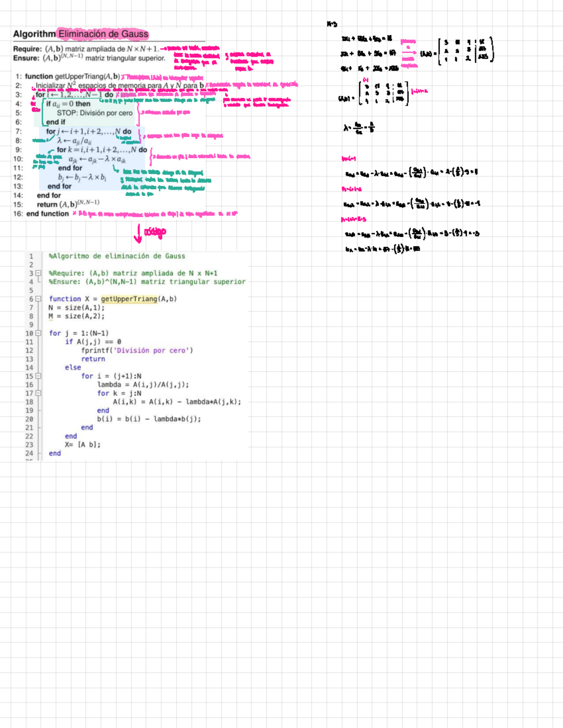
Task: Collapse the 'for i' loop fold at line 15
Action: click(38, 376)
